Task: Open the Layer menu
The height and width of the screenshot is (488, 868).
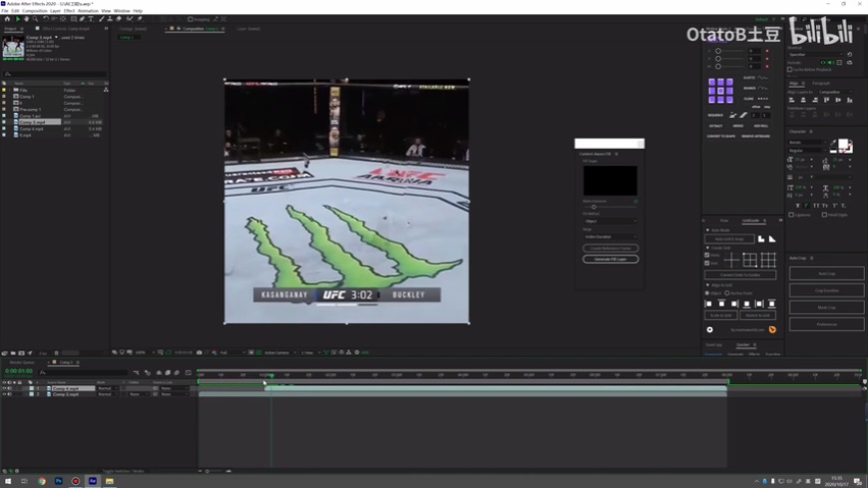Action: point(55,11)
